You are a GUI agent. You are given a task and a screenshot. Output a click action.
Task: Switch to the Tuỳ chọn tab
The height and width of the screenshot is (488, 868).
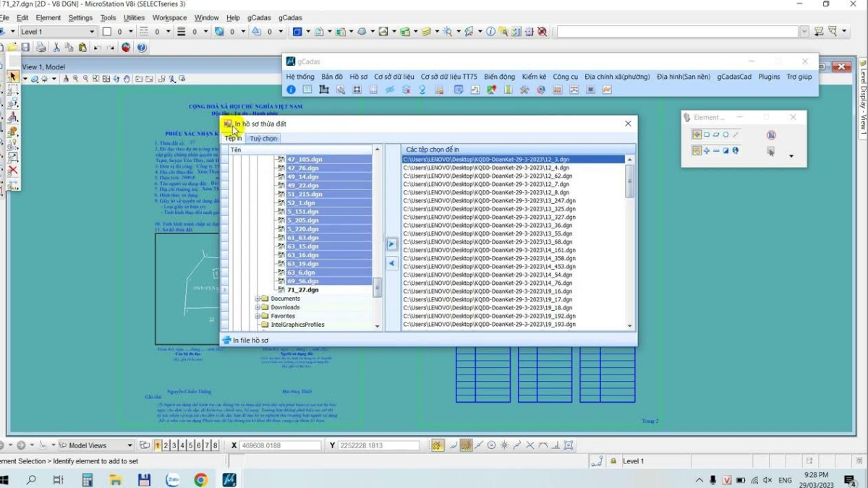[263, 138]
